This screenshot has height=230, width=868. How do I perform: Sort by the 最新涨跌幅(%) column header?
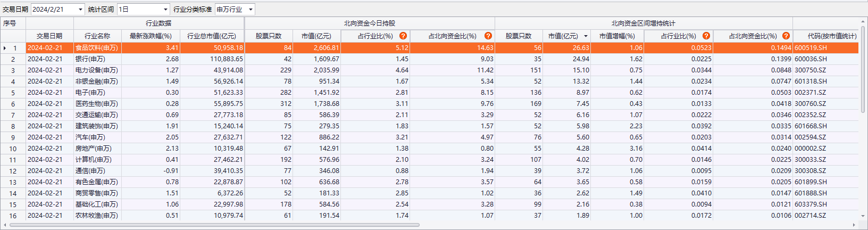point(151,36)
